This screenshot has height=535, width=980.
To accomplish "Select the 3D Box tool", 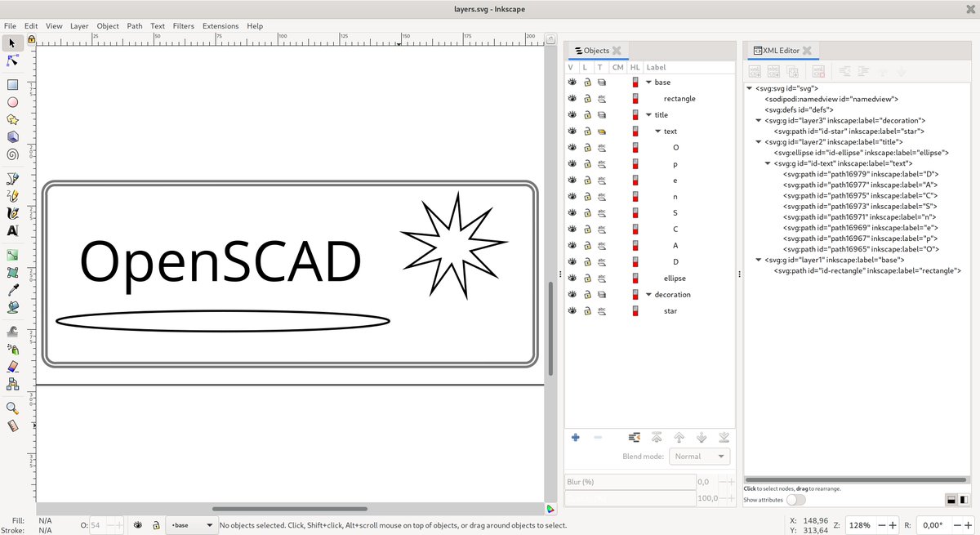I will [12, 136].
